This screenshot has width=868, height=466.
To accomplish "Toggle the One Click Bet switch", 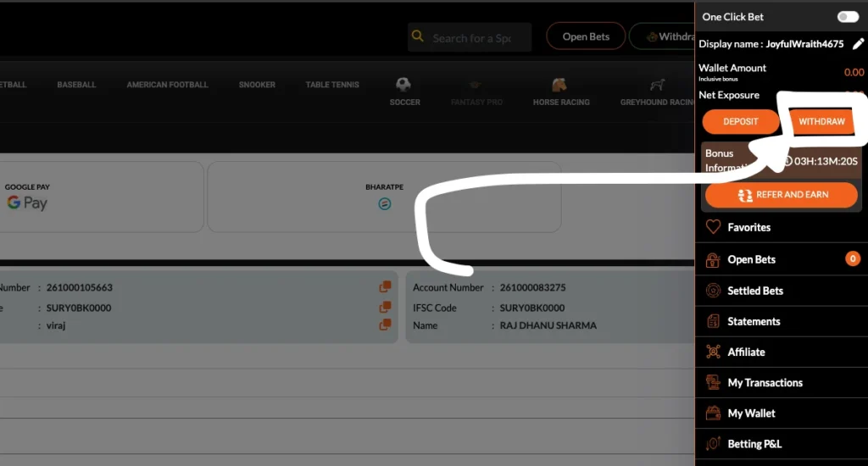I will pyautogui.click(x=847, y=17).
